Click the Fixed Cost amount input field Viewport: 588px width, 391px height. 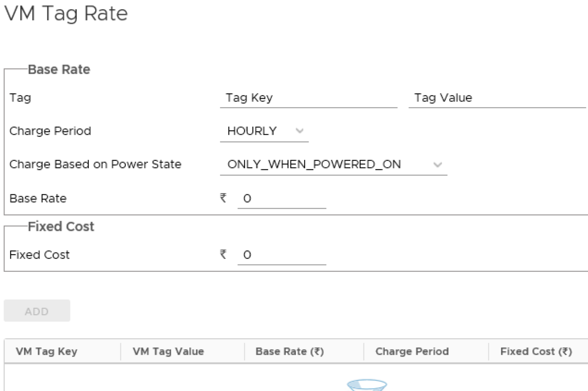coord(282,255)
